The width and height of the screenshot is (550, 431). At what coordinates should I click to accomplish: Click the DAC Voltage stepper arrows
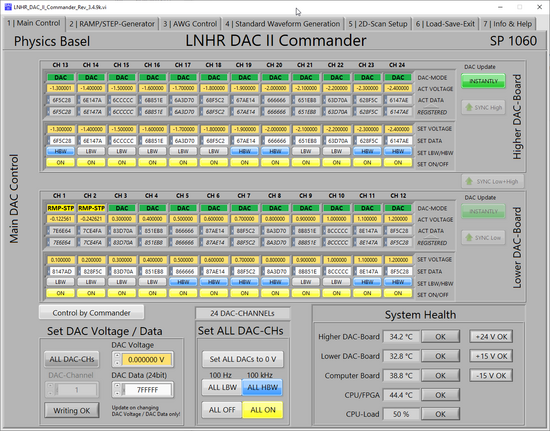[117, 359]
